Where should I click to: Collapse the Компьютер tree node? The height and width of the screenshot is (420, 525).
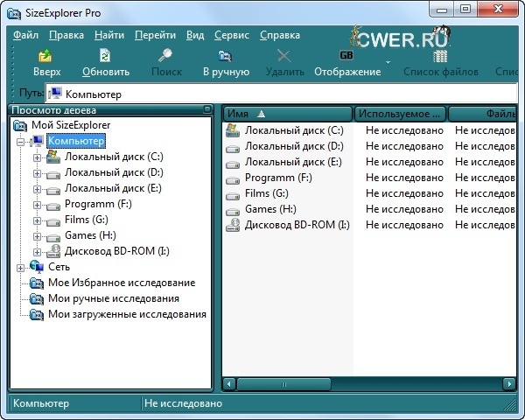[x=21, y=141]
